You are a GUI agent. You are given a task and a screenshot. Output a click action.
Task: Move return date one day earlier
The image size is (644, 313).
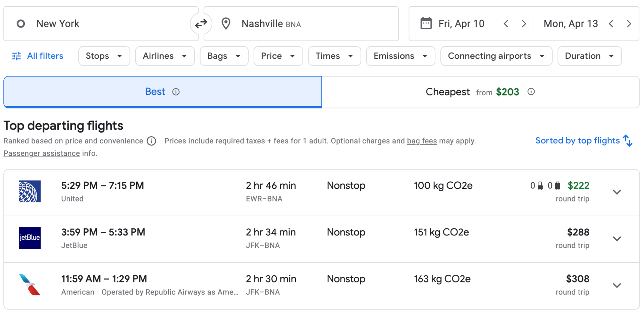pos(611,24)
